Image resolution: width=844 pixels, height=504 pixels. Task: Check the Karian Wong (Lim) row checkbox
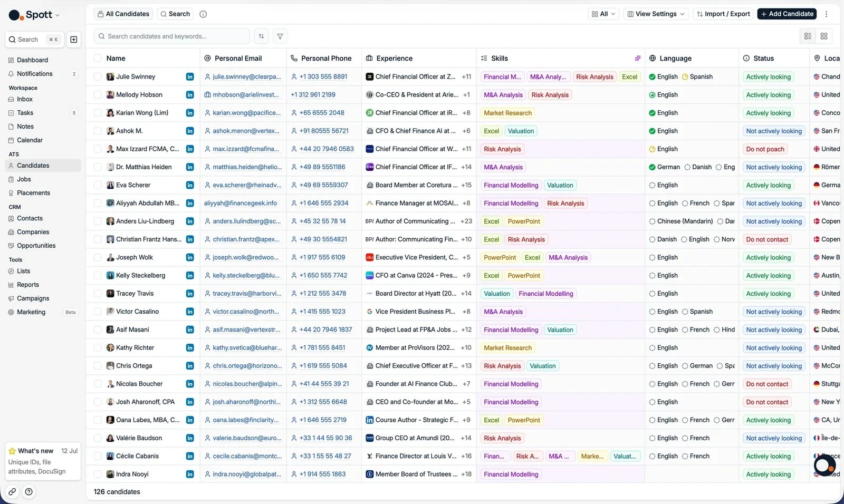[98, 113]
